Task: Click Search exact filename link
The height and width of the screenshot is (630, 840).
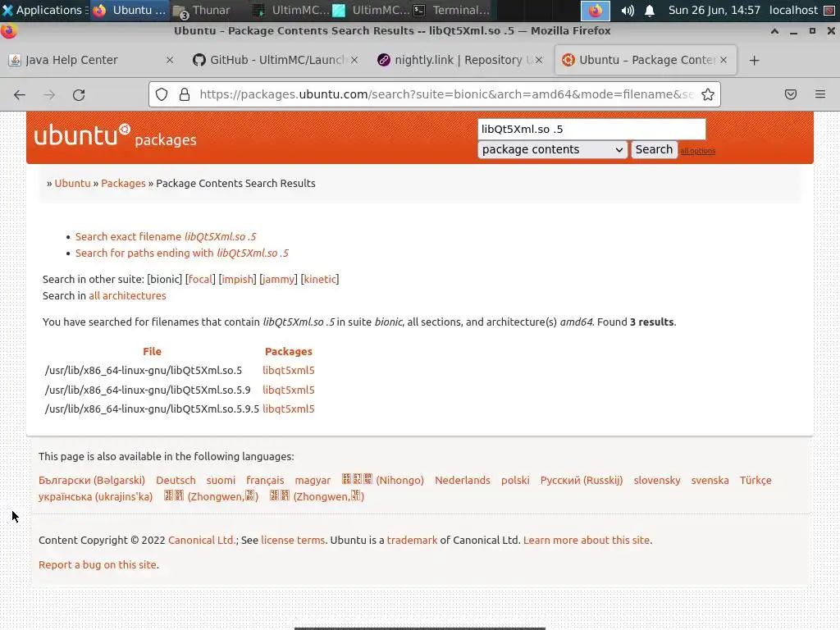Action: coord(166,237)
